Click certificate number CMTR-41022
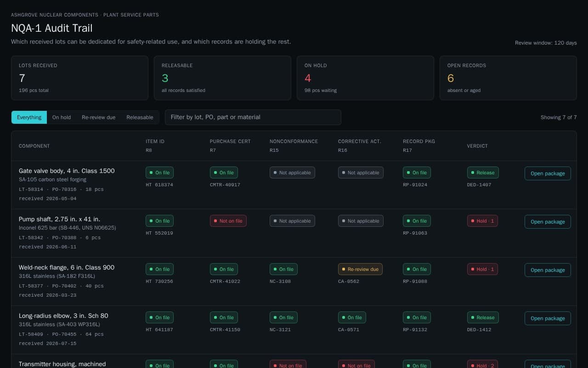Screen dimensions: 588x368 tap(225, 281)
